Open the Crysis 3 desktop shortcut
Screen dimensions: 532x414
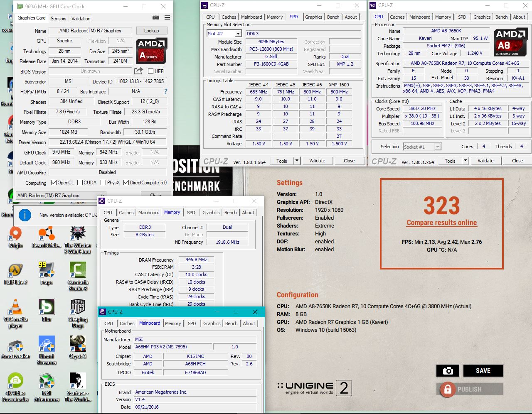coord(78,348)
